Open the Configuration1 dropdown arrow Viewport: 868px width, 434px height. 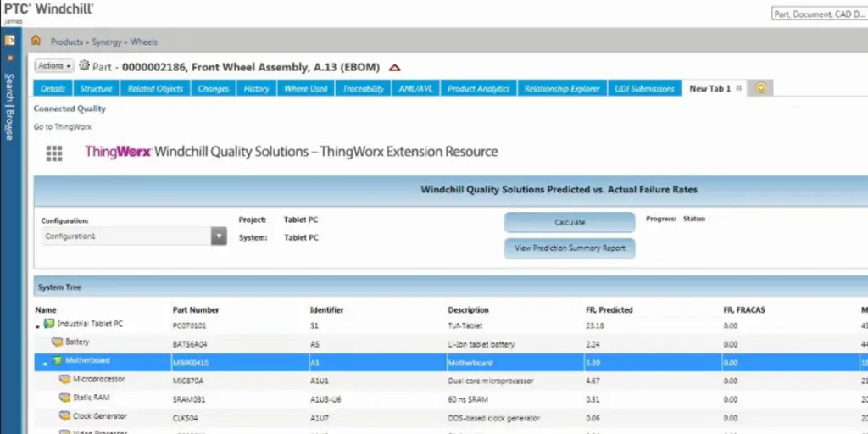[220, 236]
